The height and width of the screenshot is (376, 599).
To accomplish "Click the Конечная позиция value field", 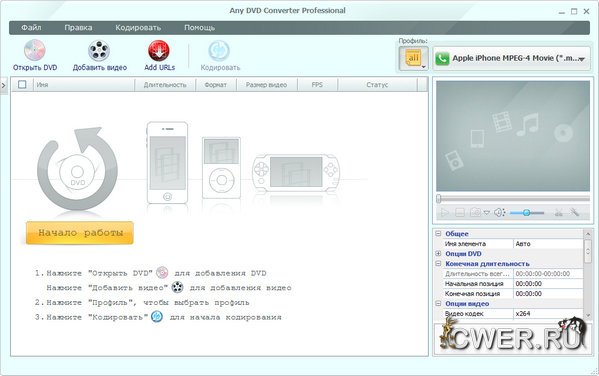I will tap(548, 293).
